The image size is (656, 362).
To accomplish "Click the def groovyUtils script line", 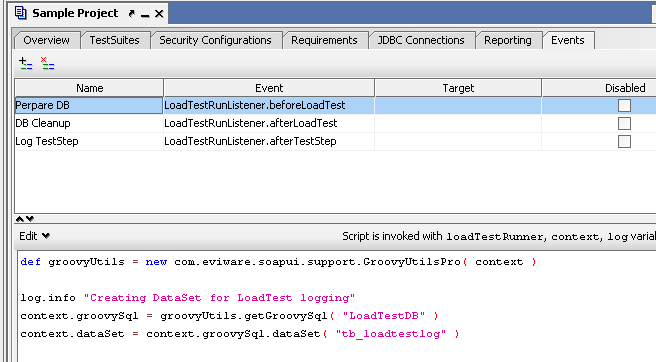I will tap(278, 262).
